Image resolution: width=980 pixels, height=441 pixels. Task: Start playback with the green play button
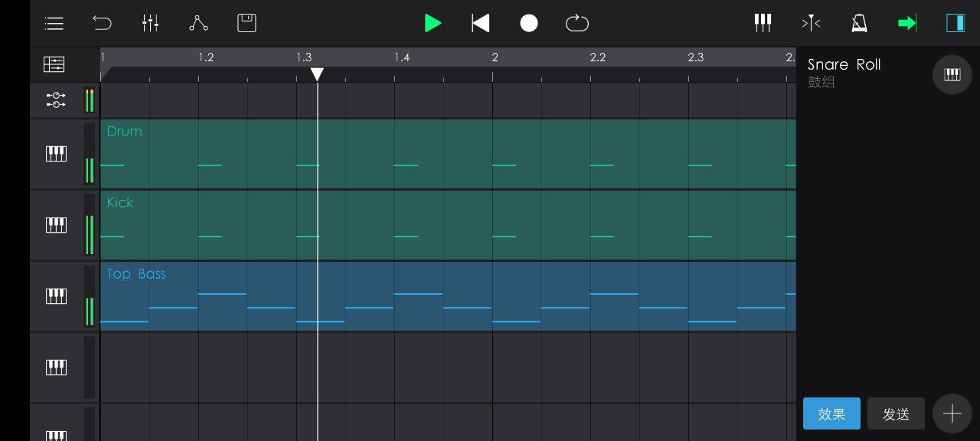pyautogui.click(x=433, y=24)
